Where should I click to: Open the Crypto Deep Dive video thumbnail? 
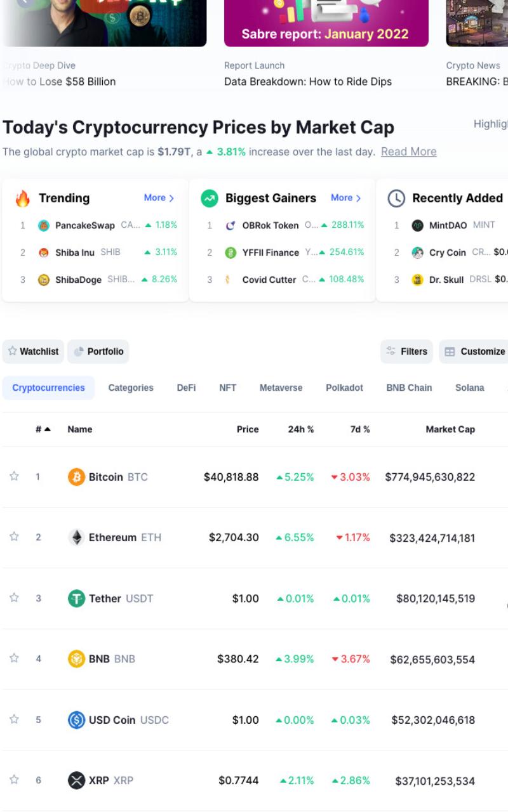(104, 23)
